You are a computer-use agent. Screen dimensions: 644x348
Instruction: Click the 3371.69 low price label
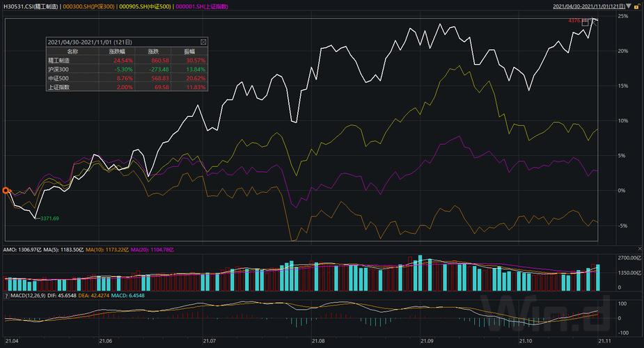[49, 219]
